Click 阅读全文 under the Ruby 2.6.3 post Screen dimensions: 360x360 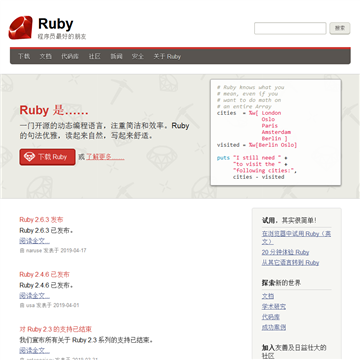point(34,241)
